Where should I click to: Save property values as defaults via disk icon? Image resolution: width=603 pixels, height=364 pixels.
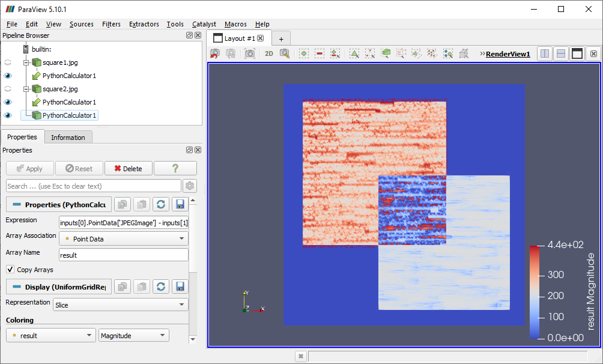click(x=180, y=204)
